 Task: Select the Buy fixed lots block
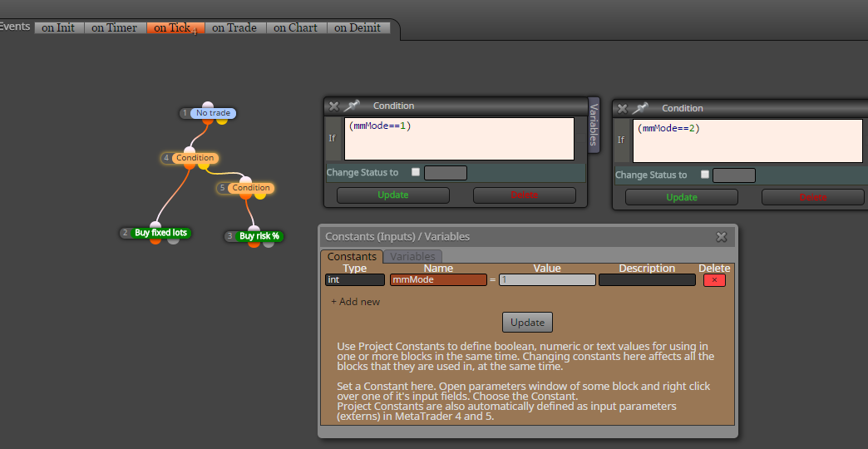[x=161, y=233]
